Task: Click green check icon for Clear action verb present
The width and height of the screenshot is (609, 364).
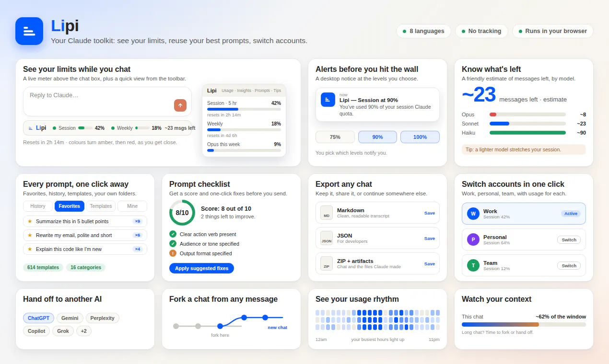Action: tap(173, 234)
